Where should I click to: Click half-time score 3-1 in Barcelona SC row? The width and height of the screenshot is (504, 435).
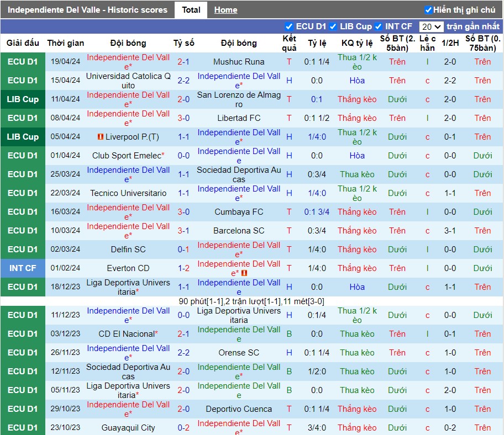[450, 231]
